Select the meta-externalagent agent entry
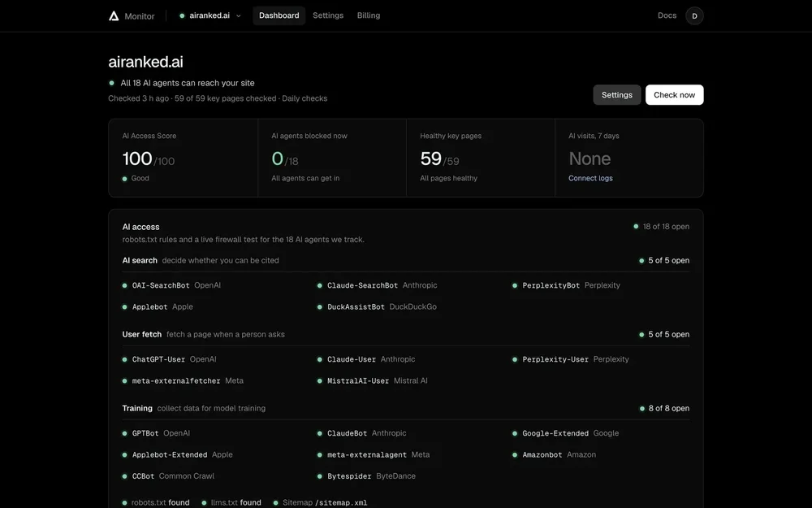This screenshot has height=508, width=812. (x=374, y=454)
